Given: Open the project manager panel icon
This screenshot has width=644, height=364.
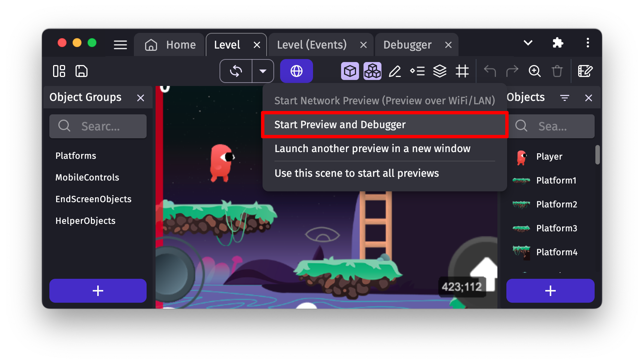Looking at the screenshot, I should click(59, 71).
